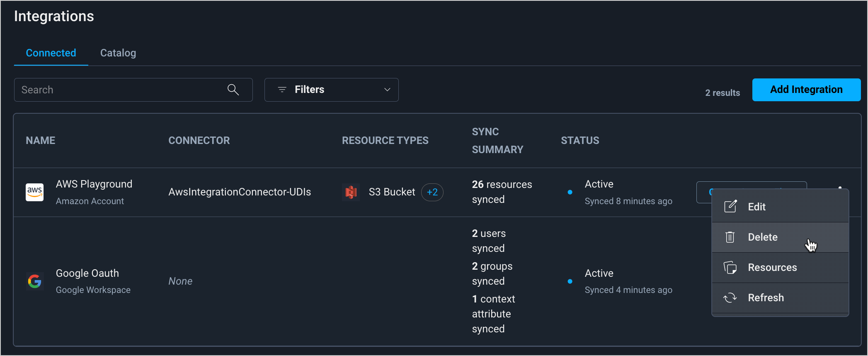Screen dimensions: 868x356
Task: Choose Delete from the context menu
Action: (x=762, y=237)
